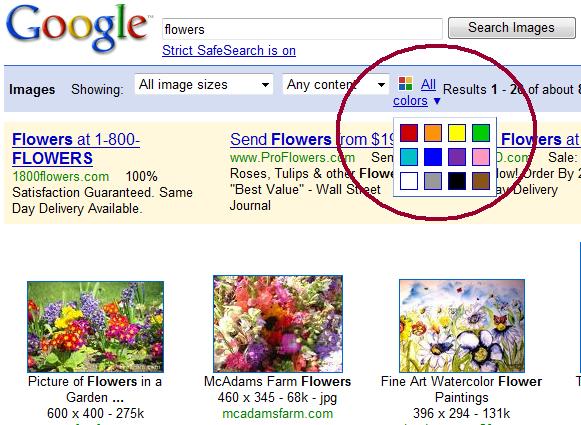Open the garden flowers thumbnail image
Screen dimensions: 581x425
coord(95,327)
